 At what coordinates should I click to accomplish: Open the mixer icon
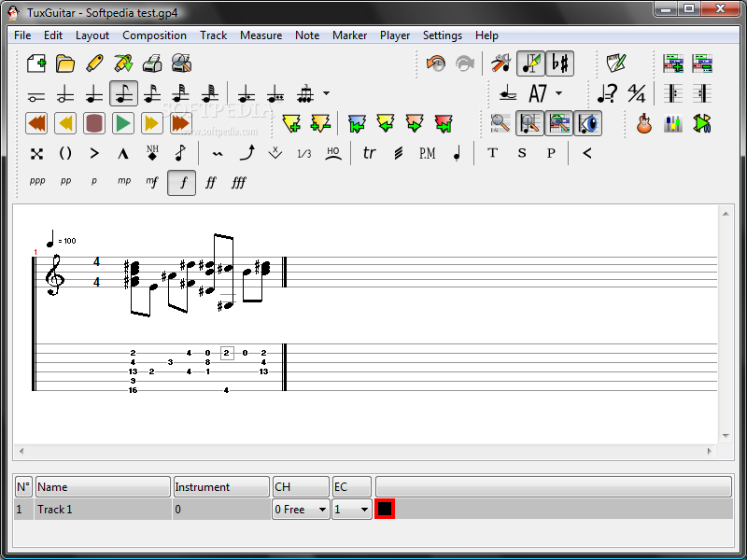tap(673, 124)
